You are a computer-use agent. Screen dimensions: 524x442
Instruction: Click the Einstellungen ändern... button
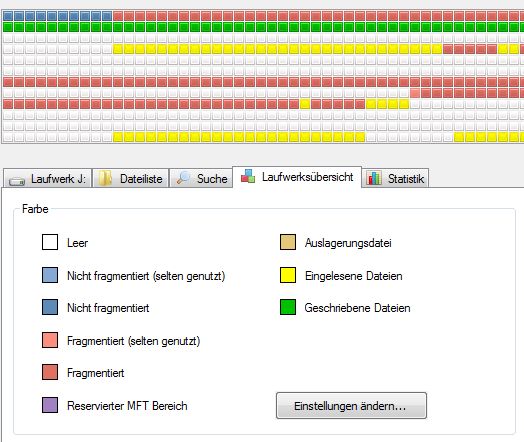pyautogui.click(x=351, y=406)
